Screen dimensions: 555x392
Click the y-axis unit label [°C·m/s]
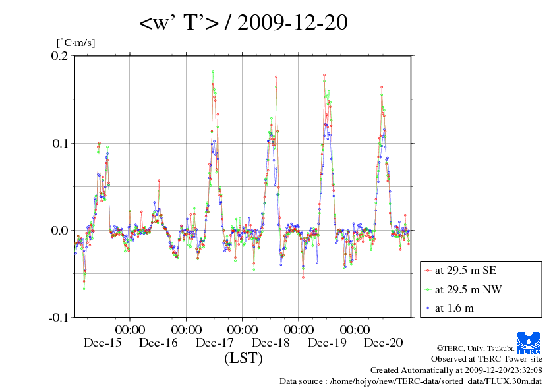click(x=76, y=43)
